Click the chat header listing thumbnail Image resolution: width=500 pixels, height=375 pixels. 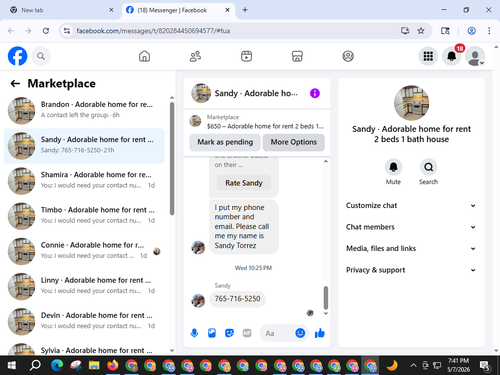point(201,93)
